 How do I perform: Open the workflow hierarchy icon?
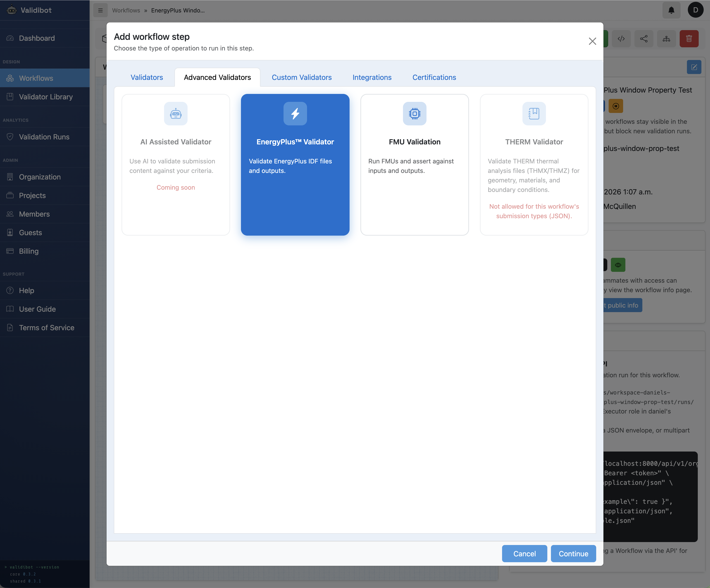coord(666,38)
